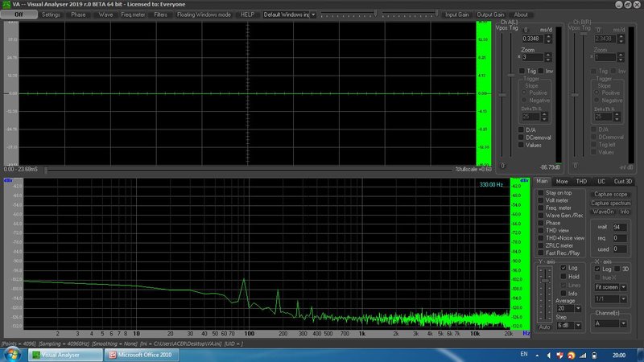This screenshot has width=644, height=362.
Task: Open the volume speaker tray icon
Action: (x=549, y=356)
